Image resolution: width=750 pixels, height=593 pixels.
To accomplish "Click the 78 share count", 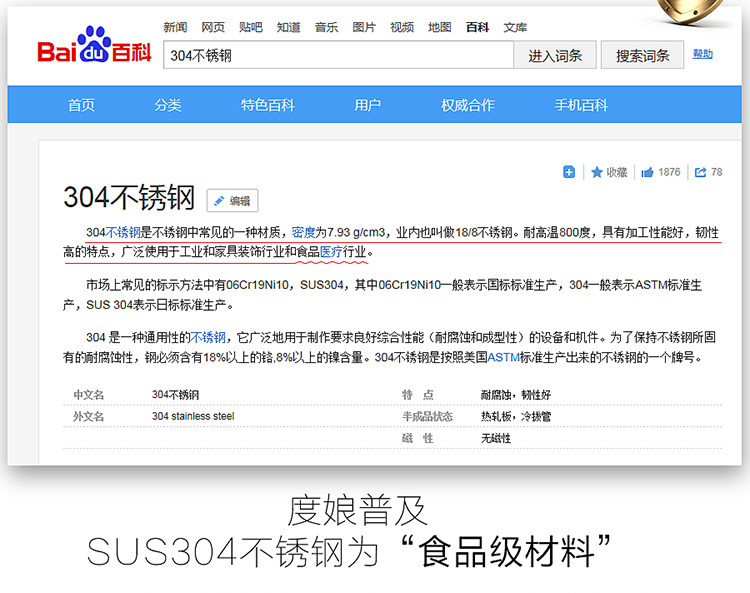I will coord(717,172).
